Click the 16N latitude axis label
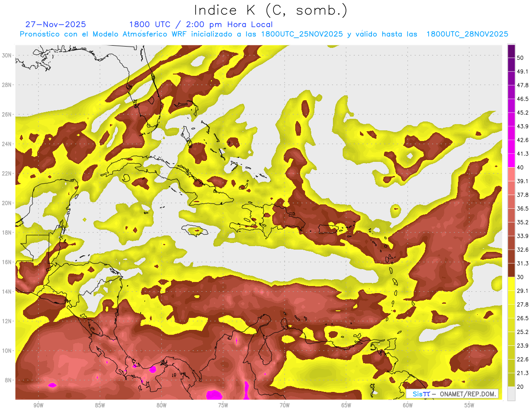The height and width of the screenshot is (411, 532). click(x=7, y=262)
